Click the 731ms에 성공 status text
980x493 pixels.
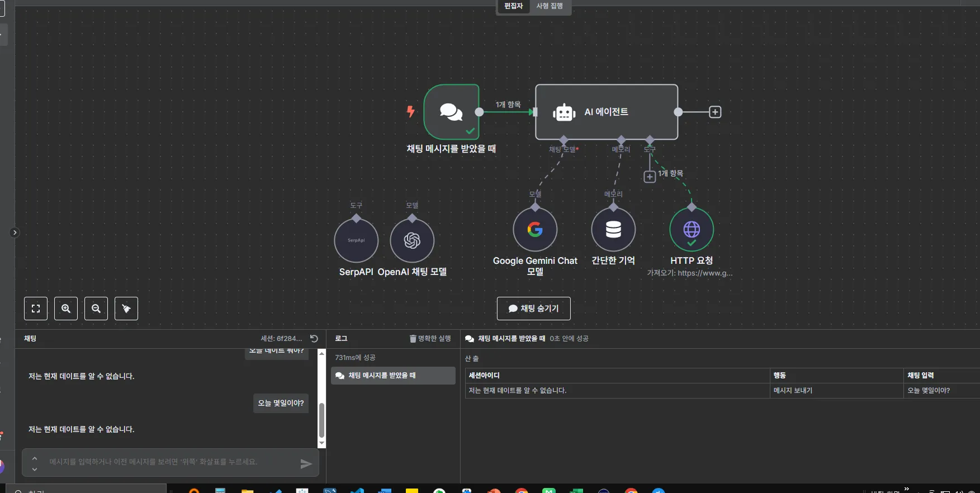point(355,358)
